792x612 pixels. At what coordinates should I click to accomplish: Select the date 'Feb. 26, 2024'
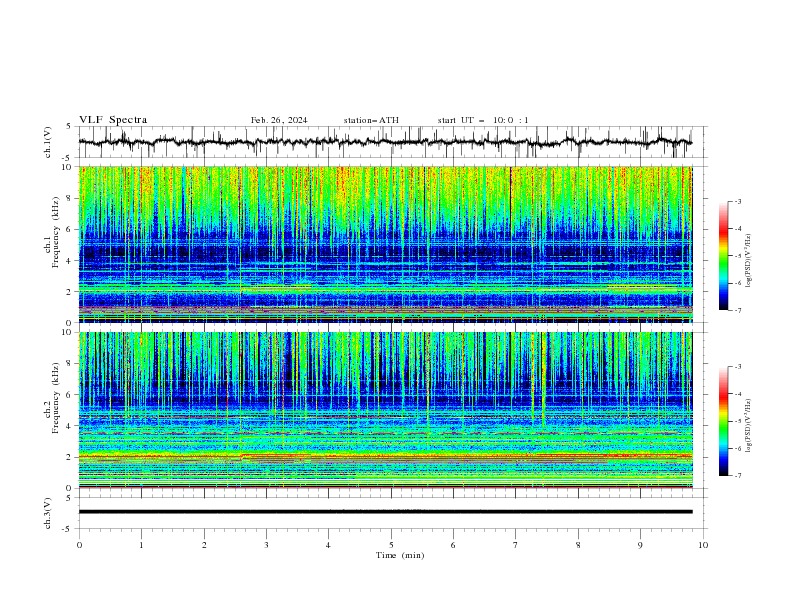pyautogui.click(x=279, y=120)
